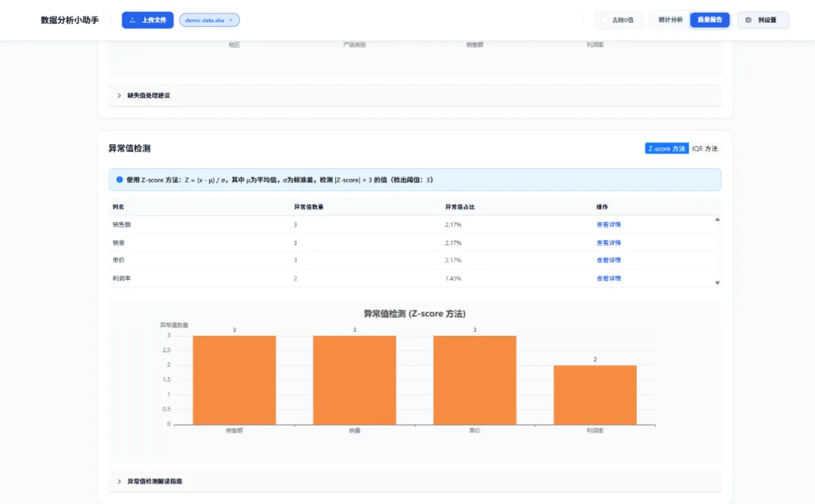Screen dimensions: 815x504
Task: Switch to the 统计分析 tab
Action: (x=670, y=20)
